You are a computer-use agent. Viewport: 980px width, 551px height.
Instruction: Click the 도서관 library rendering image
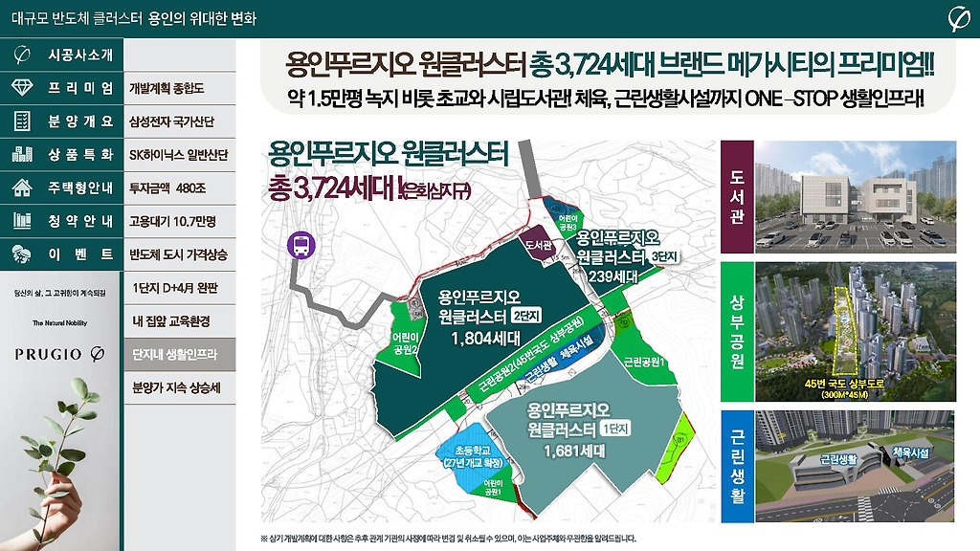(856, 197)
